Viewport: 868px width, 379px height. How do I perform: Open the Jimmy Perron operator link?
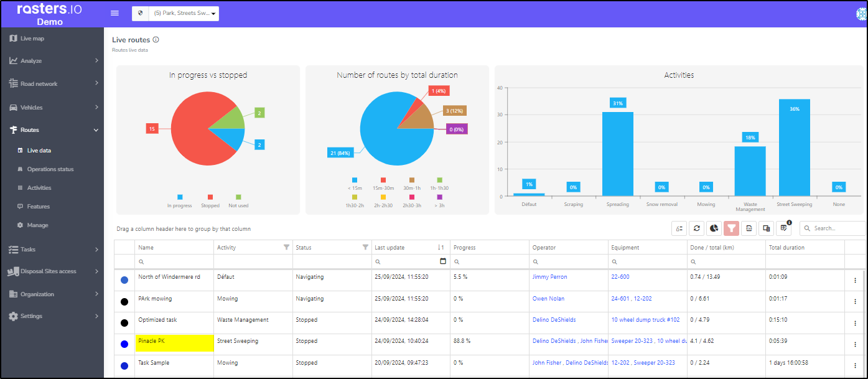[x=550, y=277]
